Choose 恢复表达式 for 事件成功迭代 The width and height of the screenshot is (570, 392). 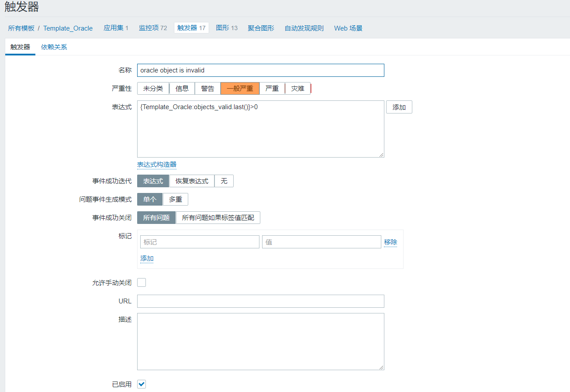192,181
